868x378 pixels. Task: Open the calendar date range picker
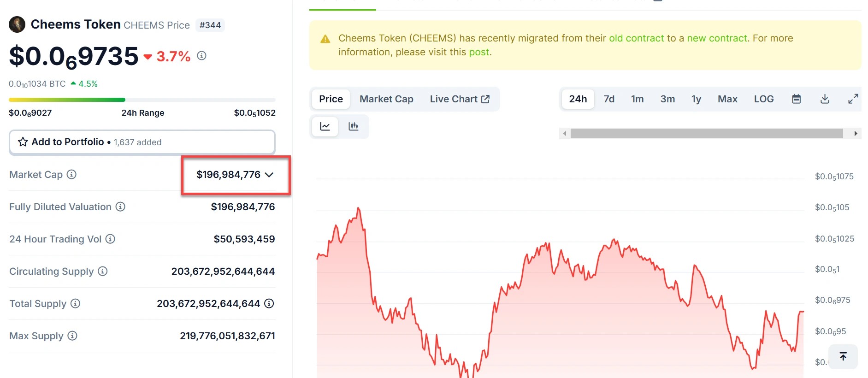796,99
